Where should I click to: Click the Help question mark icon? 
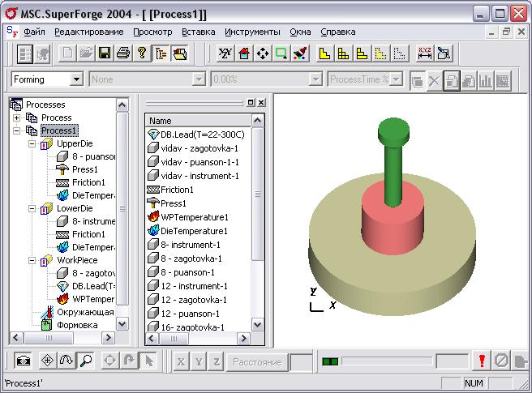[142, 53]
